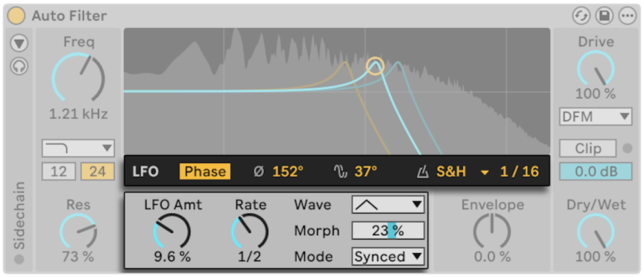Click the 0.0 dB output gain field
The width and height of the screenshot is (644, 277).
[x=596, y=171]
